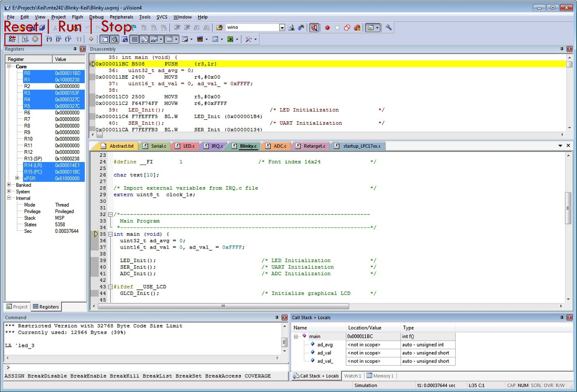Open the wrench Configuration icon

click(388, 28)
